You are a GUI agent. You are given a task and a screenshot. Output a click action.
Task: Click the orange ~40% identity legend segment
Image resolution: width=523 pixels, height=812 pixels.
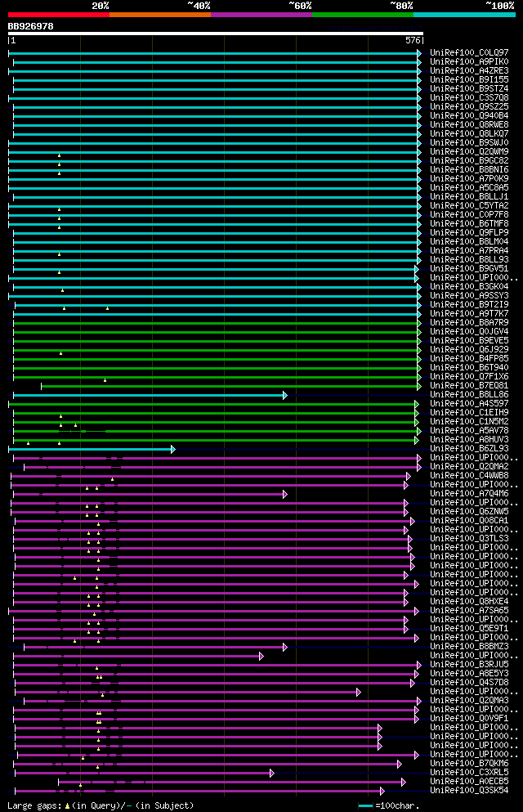[160, 15]
